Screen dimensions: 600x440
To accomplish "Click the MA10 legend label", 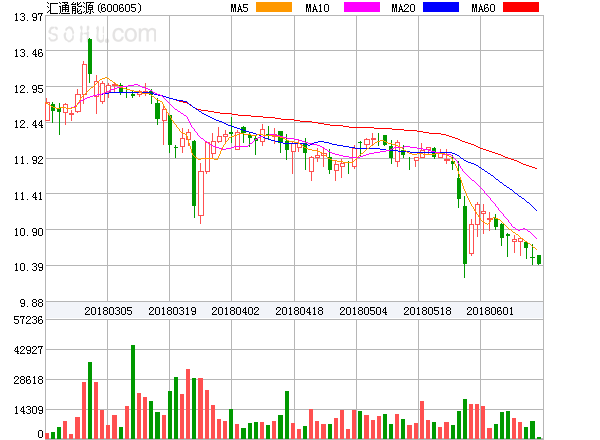I will (317, 8).
